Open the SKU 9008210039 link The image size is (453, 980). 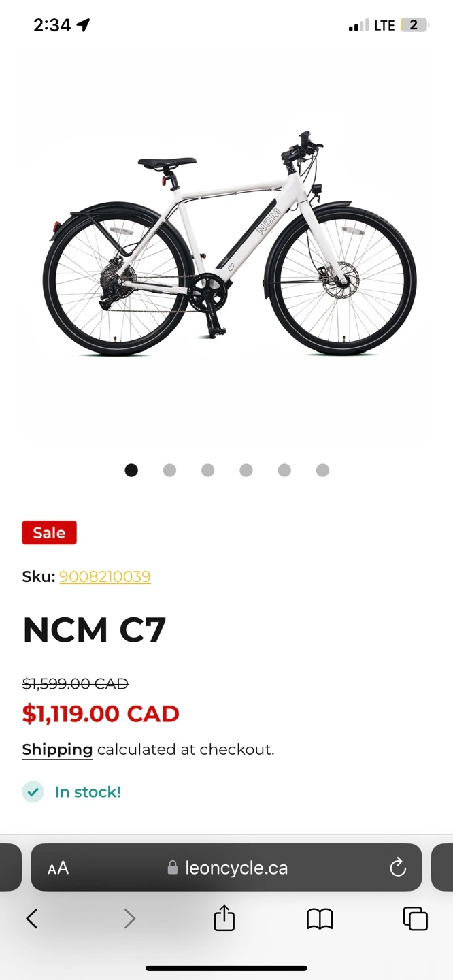[x=105, y=577]
